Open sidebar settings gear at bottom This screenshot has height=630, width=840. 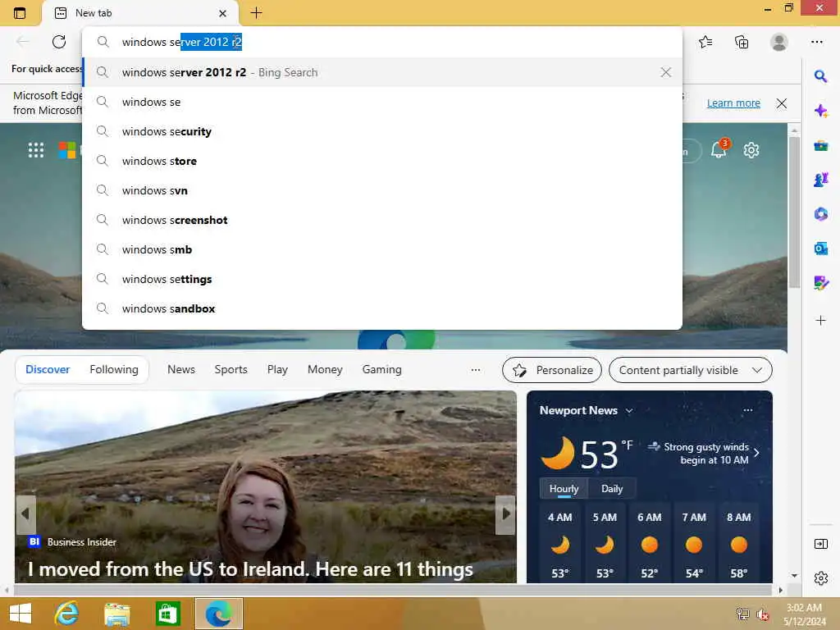pyautogui.click(x=820, y=578)
